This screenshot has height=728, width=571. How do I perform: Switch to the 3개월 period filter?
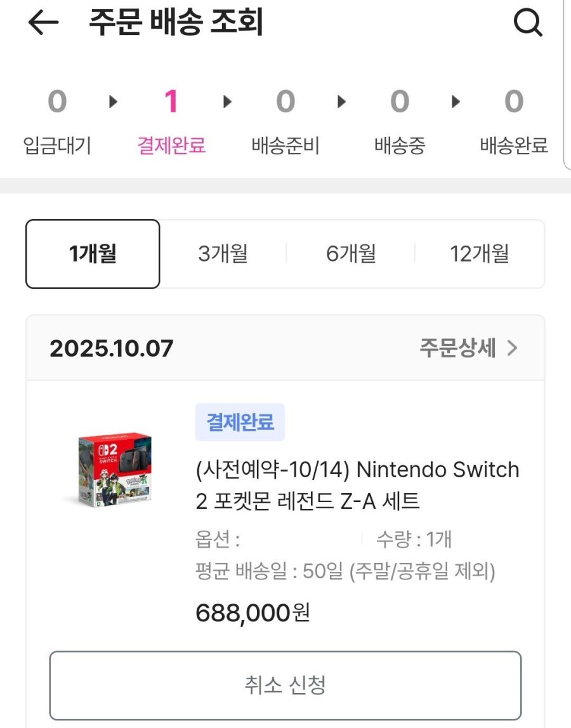click(223, 254)
